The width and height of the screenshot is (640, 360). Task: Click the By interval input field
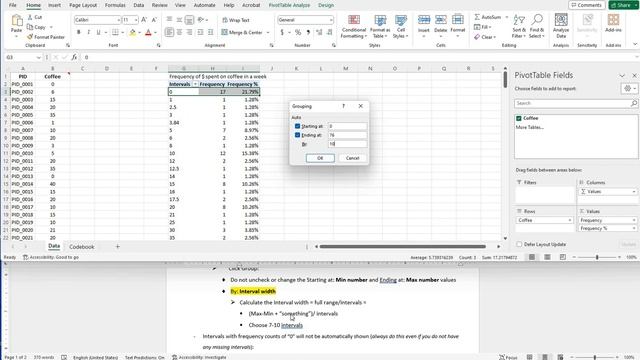pyautogui.click(x=347, y=144)
